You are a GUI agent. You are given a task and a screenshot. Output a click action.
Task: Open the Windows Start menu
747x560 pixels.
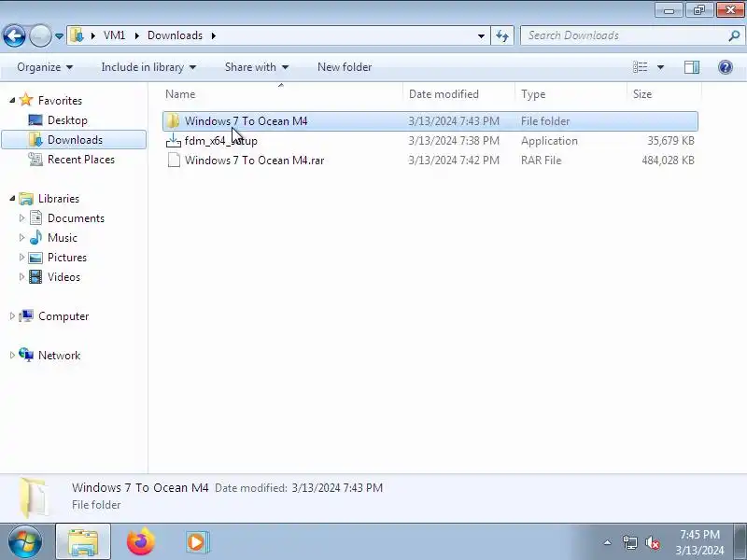click(x=25, y=542)
